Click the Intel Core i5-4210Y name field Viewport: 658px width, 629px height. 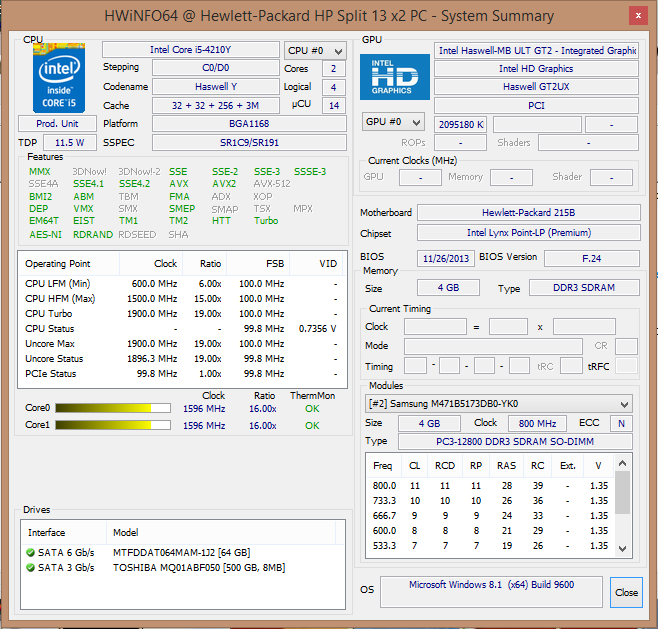tap(191, 50)
